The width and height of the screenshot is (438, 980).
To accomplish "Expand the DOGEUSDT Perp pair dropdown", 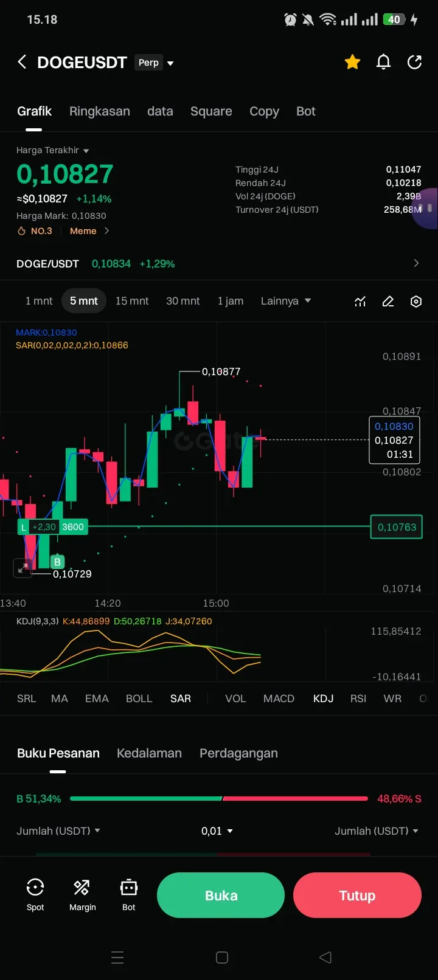I will (170, 63).
